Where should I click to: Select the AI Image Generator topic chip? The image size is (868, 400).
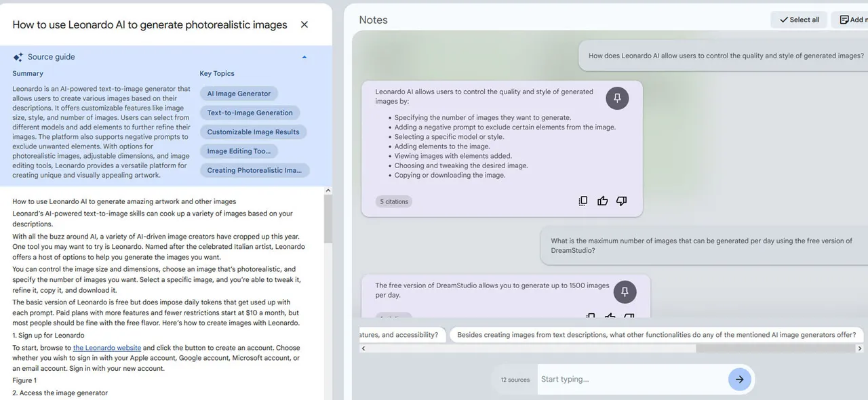tap(239, 94)
